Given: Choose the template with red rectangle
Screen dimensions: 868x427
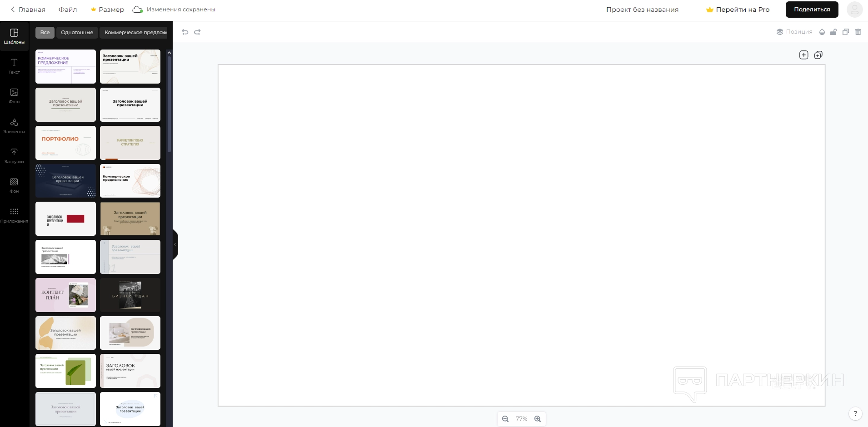Looking at the screenshot, I should pyautogui.click(x=65, y=219).
